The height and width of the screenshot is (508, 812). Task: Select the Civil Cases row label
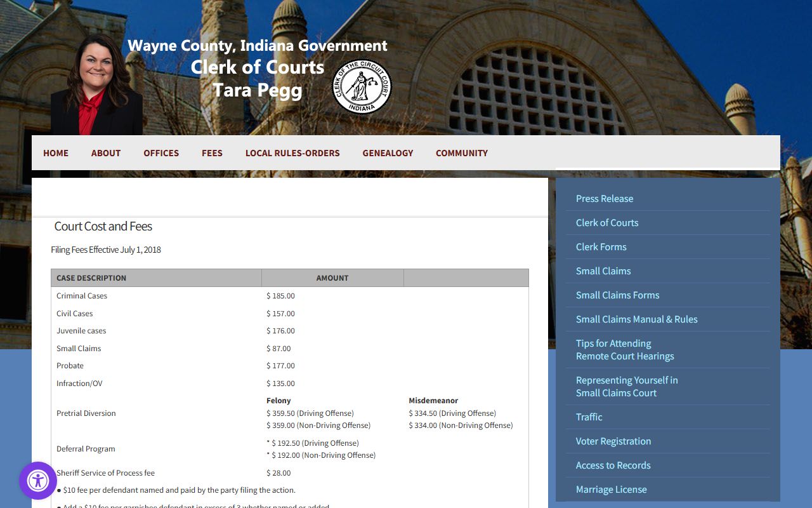75,314
